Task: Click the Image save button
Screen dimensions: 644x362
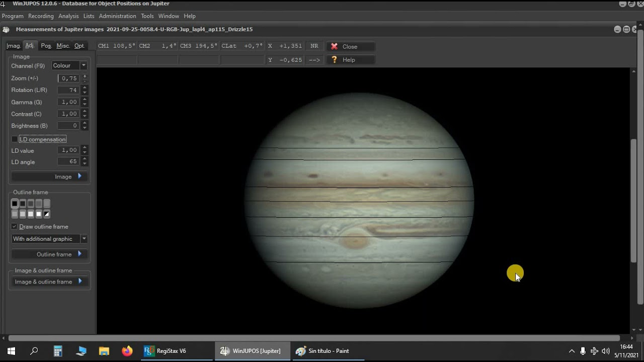Action: pos(50,176)
